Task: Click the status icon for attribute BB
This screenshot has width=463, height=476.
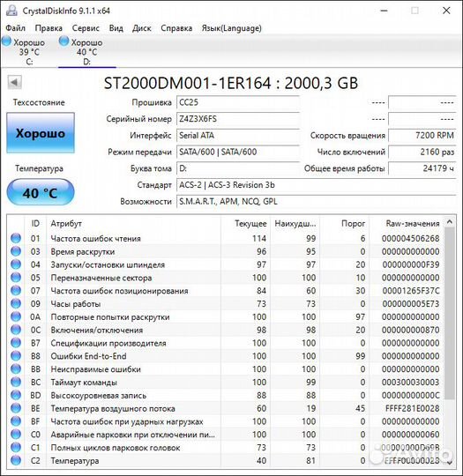Action: tap(16, 368)
